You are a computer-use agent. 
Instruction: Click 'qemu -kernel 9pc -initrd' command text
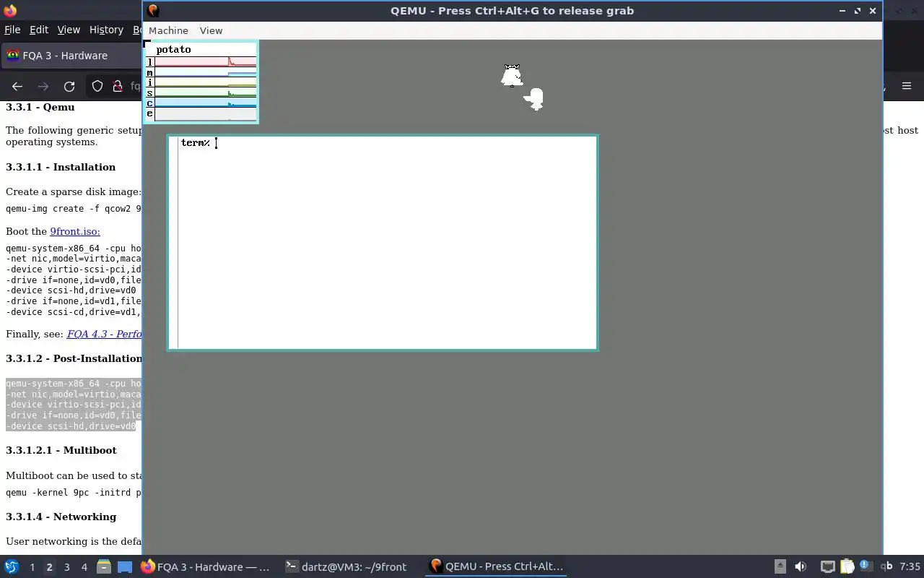pos(74,493)
